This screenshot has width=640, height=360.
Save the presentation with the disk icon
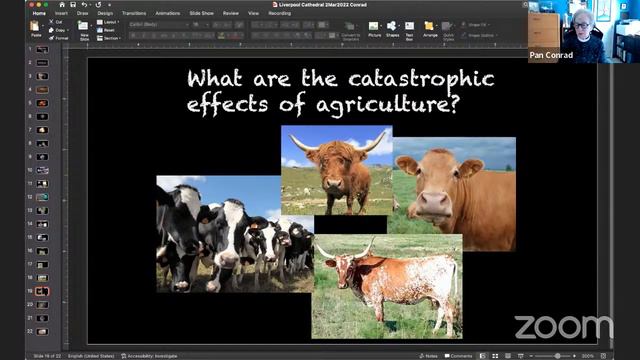(73, 5)
